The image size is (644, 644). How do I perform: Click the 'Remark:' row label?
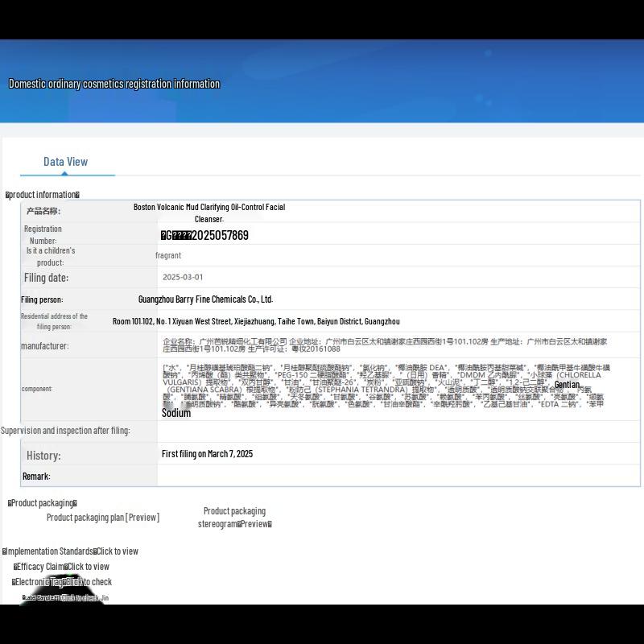[x=36, y=477]
